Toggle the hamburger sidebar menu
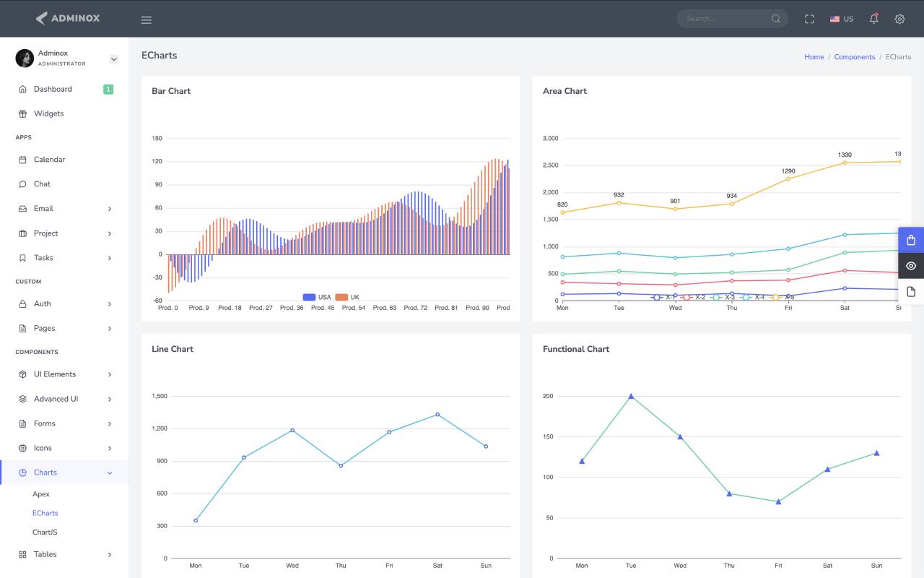Screen dimensions: 924x578 pyautogui.click(x=147, y=20)
